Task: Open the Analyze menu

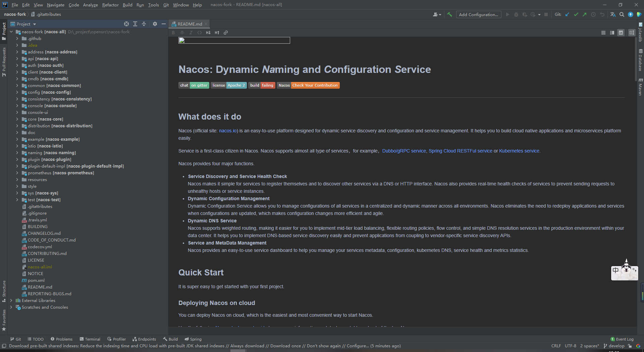Action: tap(91, 5)
